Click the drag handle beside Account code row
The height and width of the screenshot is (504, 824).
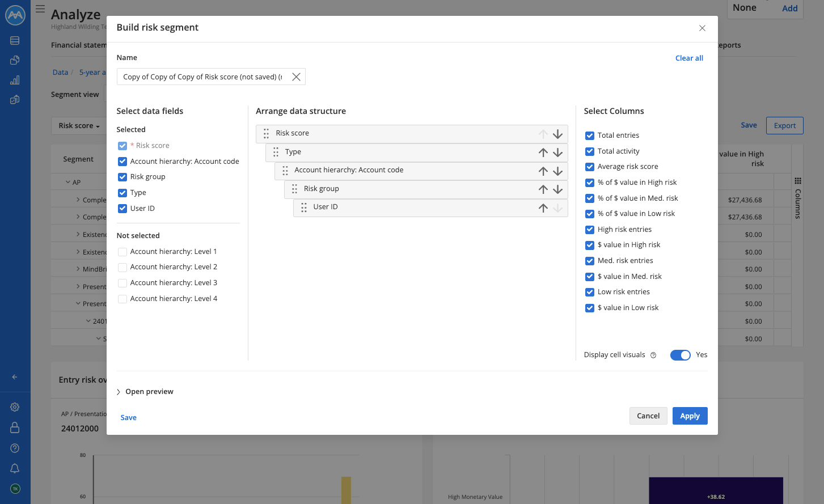click(285, 171)
